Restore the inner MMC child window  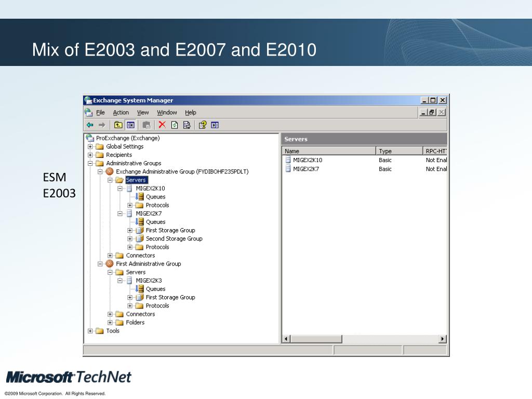(432, 112)
